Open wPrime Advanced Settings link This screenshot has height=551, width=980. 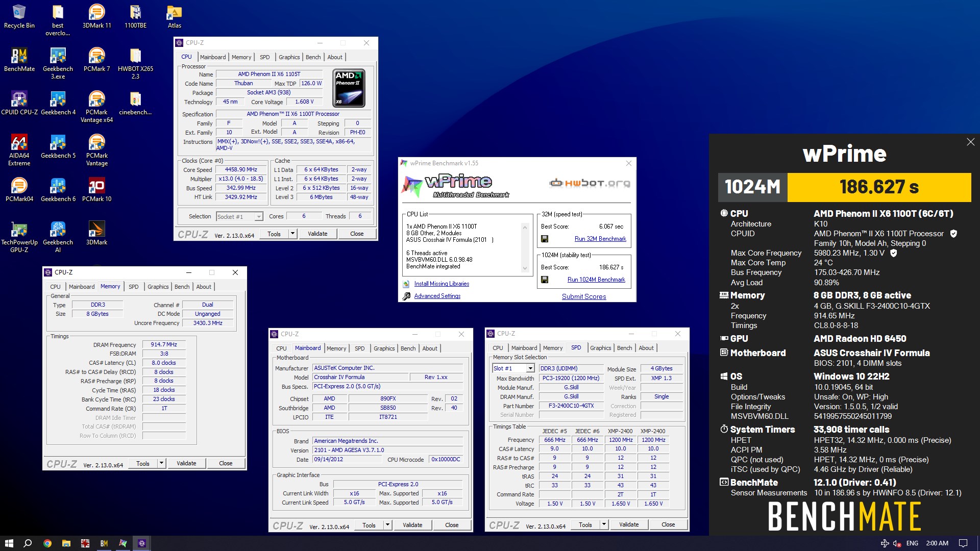[x=437, y=296]
